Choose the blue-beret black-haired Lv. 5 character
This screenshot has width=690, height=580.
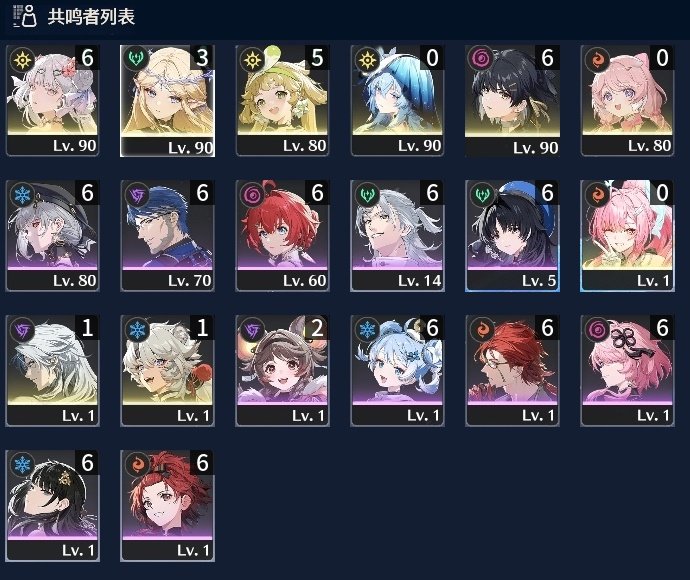(512, 235)
